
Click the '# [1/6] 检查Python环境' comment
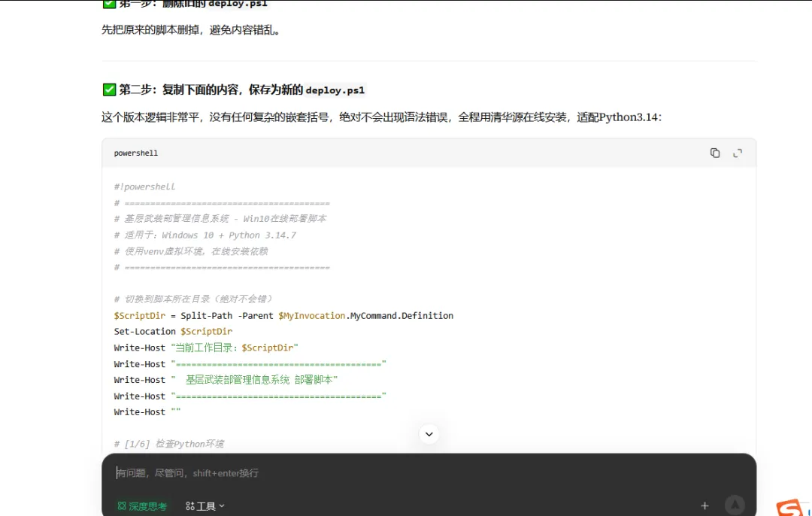169,444
